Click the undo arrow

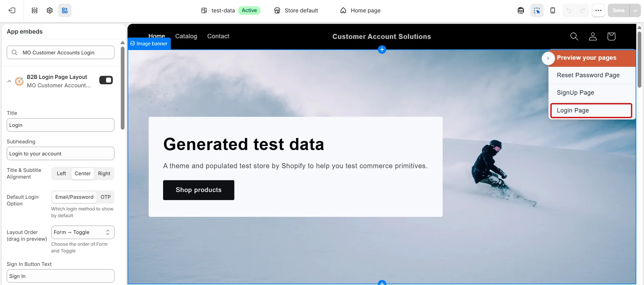tap(569, 10)
